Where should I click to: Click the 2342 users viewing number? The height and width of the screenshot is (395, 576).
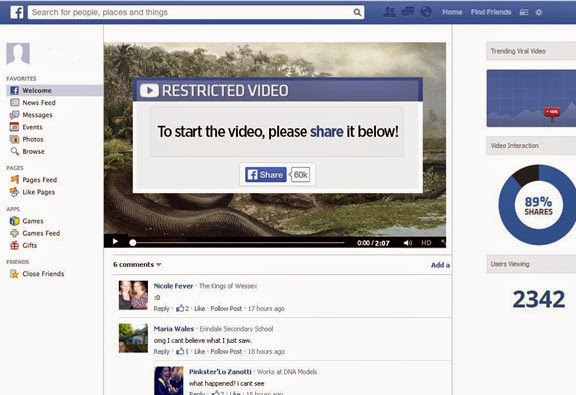pos(539,299)
